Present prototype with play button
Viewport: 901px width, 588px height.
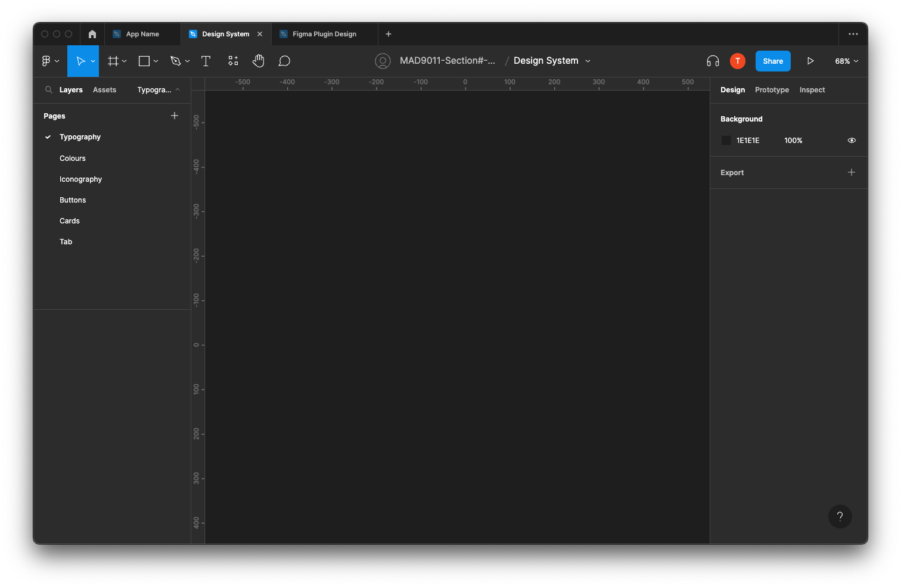point(810,61)
